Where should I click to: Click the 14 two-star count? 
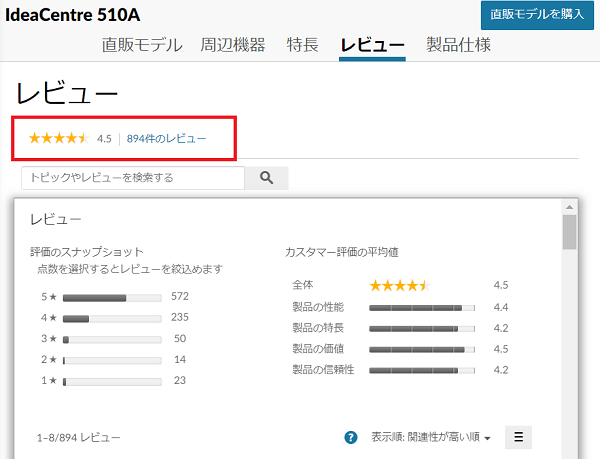point(180,360)
